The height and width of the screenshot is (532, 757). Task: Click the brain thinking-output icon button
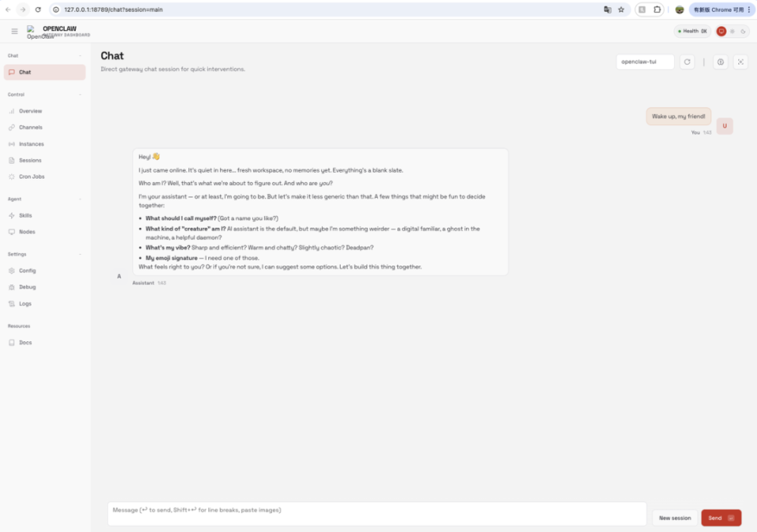(720, 61)
